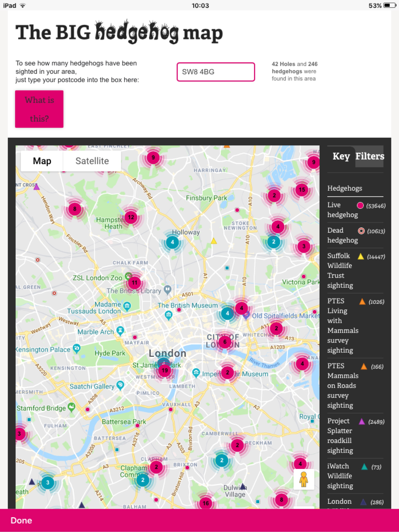Tap the Wi-Fi icon in status bar
399x532 pixels.
pyautogui.click(x=23, y=5)
